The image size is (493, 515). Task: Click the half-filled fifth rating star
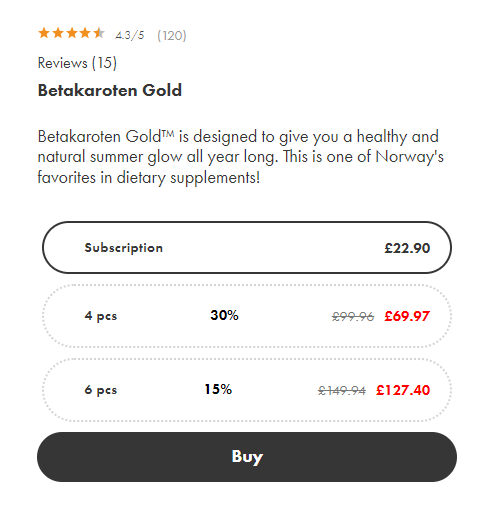click(x=99, y=33)
